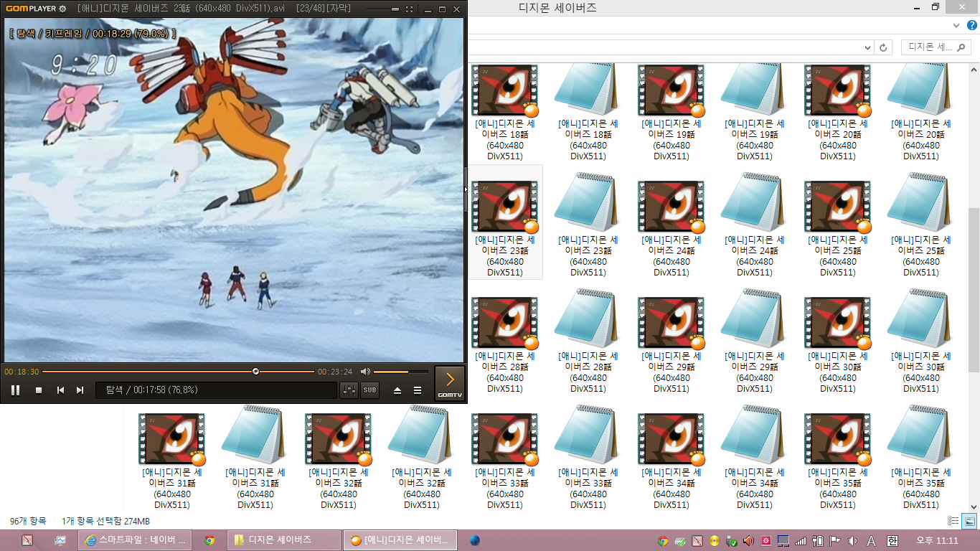Toggle GOM Player fullscreen icon in title bar
Image resolution: width=980 pixels, height=551 pixels.
[x=409, y=9]
